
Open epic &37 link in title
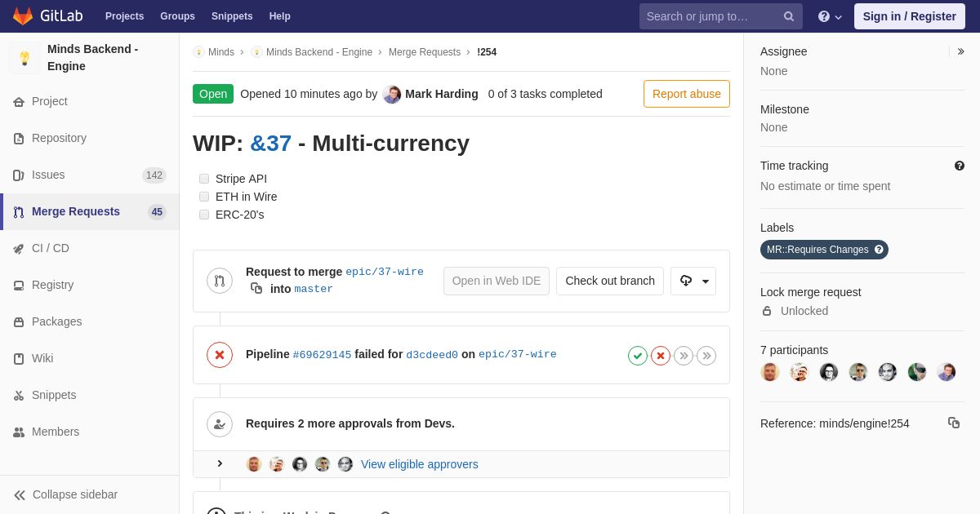pos(270,144)
